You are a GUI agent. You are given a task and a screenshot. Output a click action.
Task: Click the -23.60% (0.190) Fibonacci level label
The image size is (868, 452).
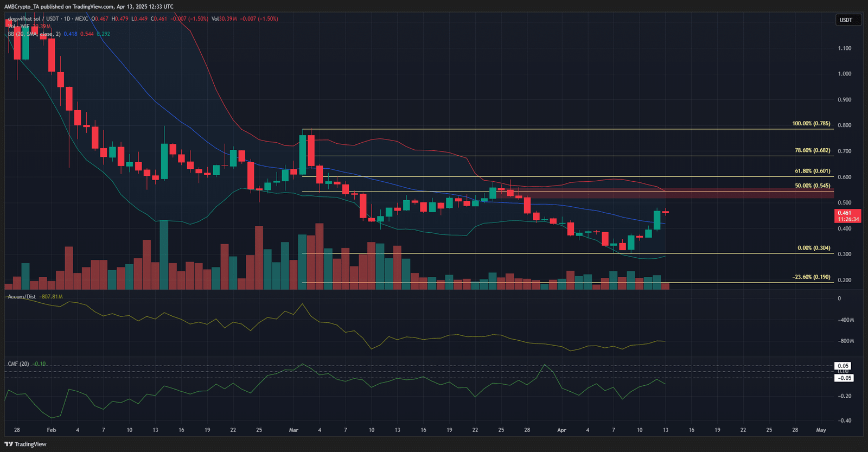click(811, 277)
